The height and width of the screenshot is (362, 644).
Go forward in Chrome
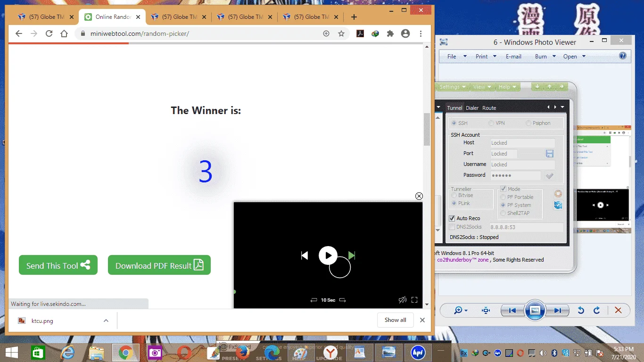pos(34,33)
